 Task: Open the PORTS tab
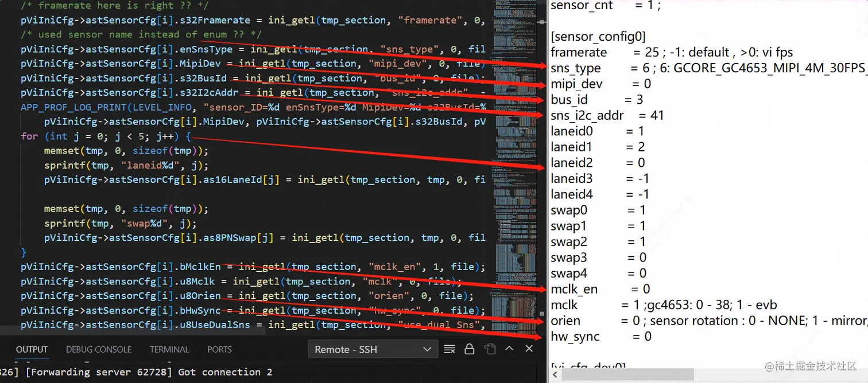[219, 349]
